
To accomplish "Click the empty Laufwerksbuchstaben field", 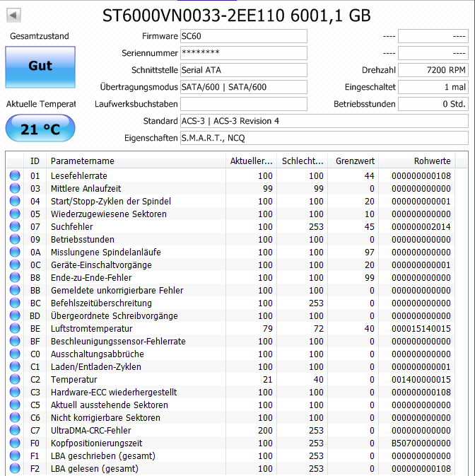I will click(x=244, y=104).
